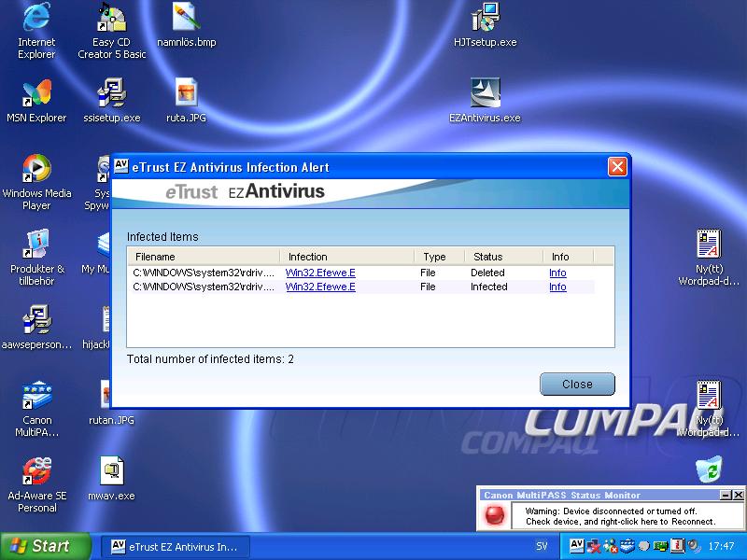
Task: Click the 'Deleted' status cell
Action: (487, 273)
